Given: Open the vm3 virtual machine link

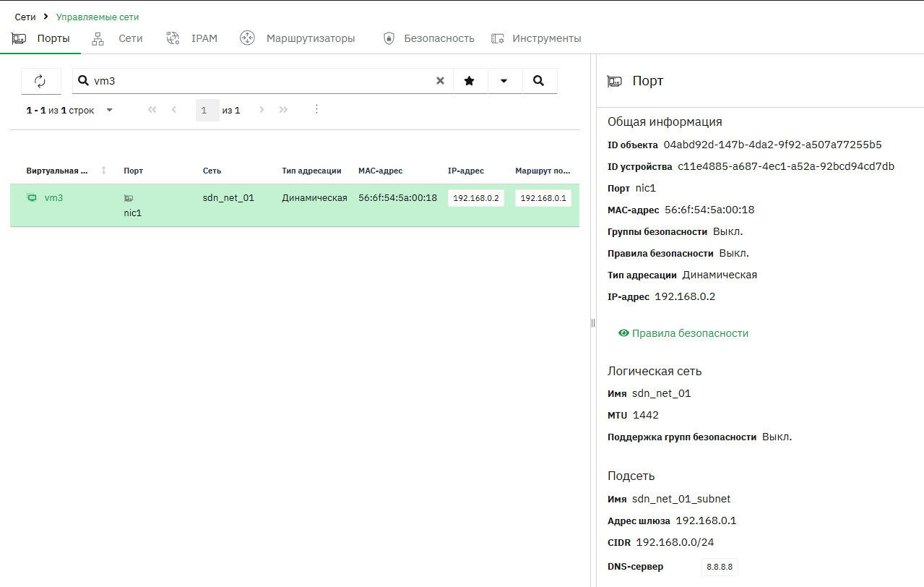Looking at the screenshot, I should pos(53,197).
